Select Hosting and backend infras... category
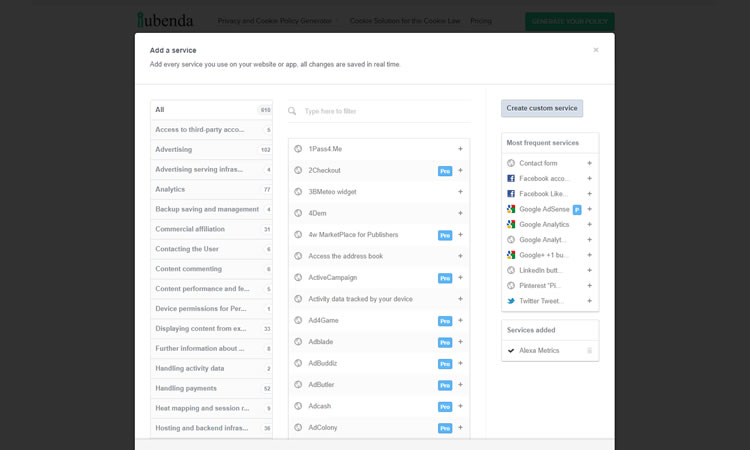Image resolution: width=750 pixels, height=450 pixels. point(211,428)
